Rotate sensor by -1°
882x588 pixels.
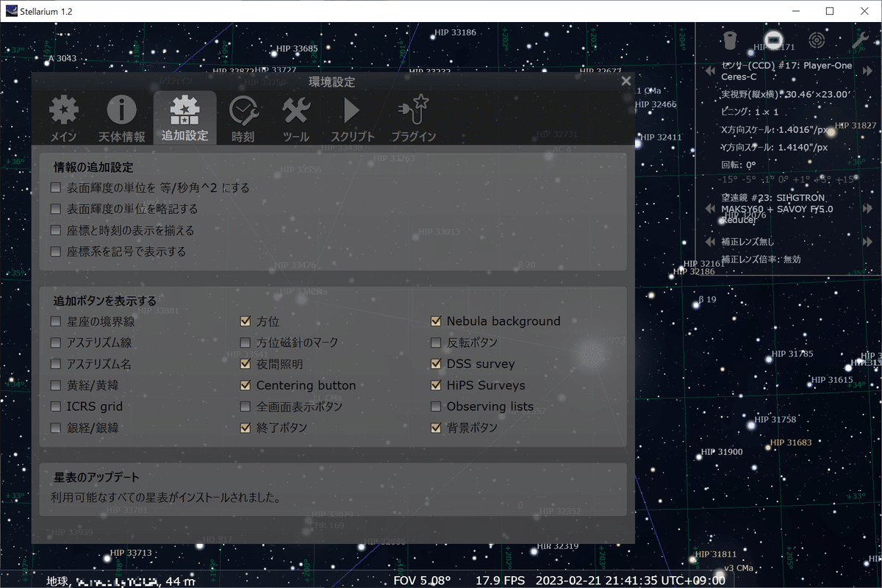click(767, 180)
